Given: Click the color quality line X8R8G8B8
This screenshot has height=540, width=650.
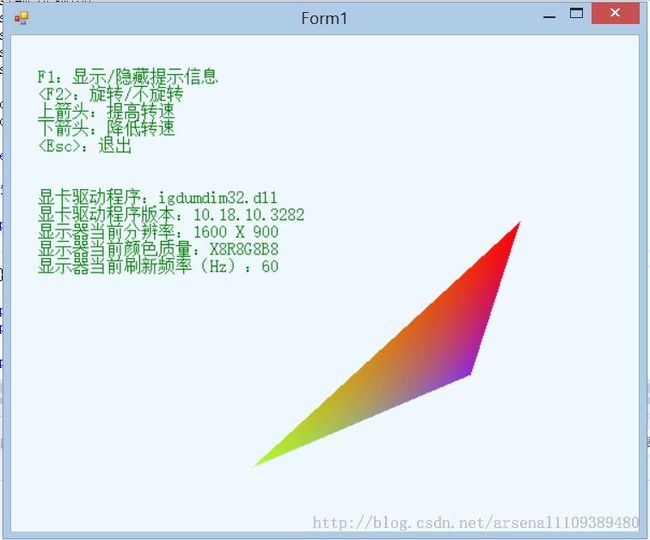Looking at the screenshot, I should (x=158, y=249).
